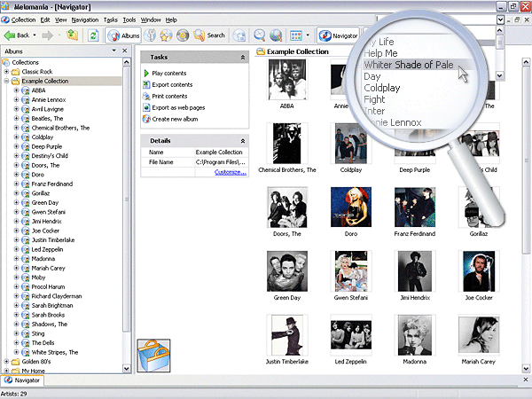This screenshot has height=399, width=532.
Task: Click Export contents task link
Action: 172,84
